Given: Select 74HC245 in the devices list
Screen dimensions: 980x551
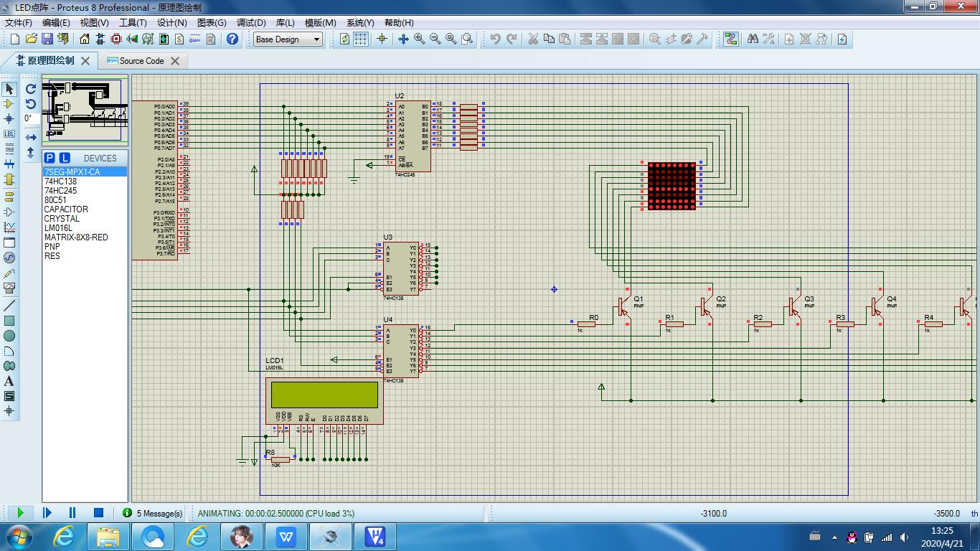Looking at the screenshot, I should point(60,191).
